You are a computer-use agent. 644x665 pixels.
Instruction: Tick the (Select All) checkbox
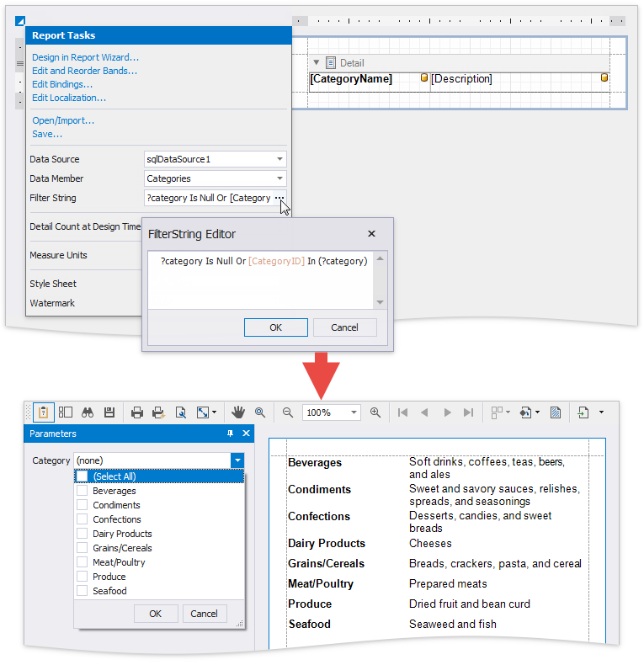(82, 476)
